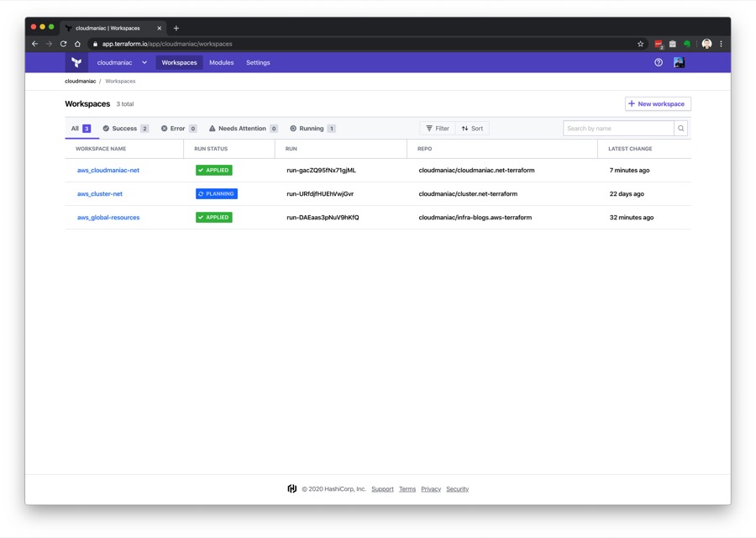Click the PLANNING status badge
Screen dimensions: 756x538
[217, 194]
